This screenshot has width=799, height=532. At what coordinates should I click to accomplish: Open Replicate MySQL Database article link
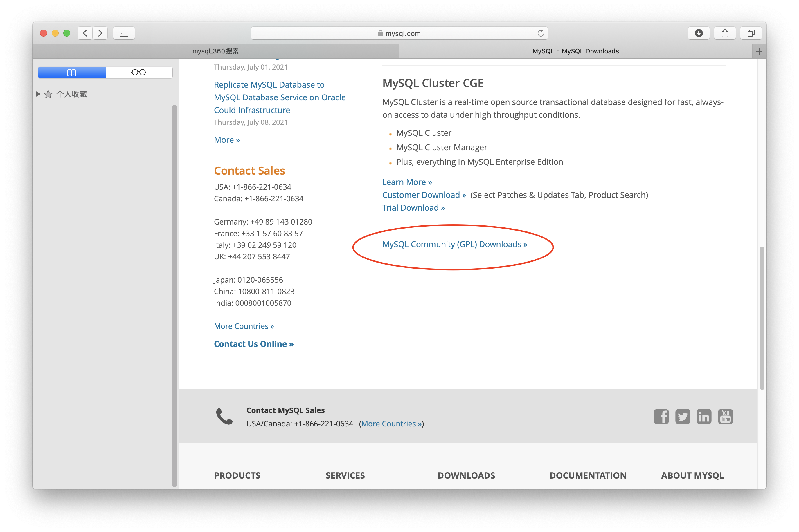280,97
